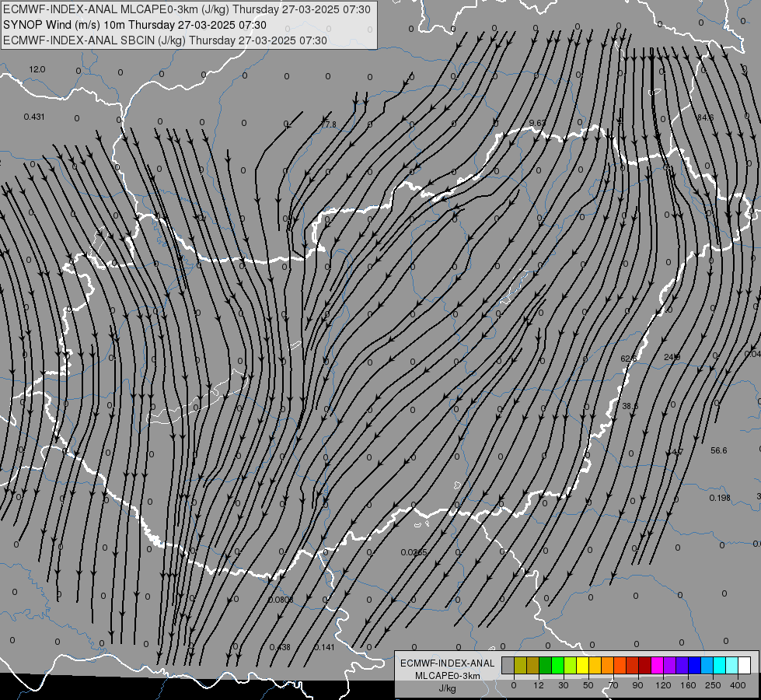Click the 0.431 value on the map
Image resolution: width=761 pixels, height=700 pixels.
[34, 117]
